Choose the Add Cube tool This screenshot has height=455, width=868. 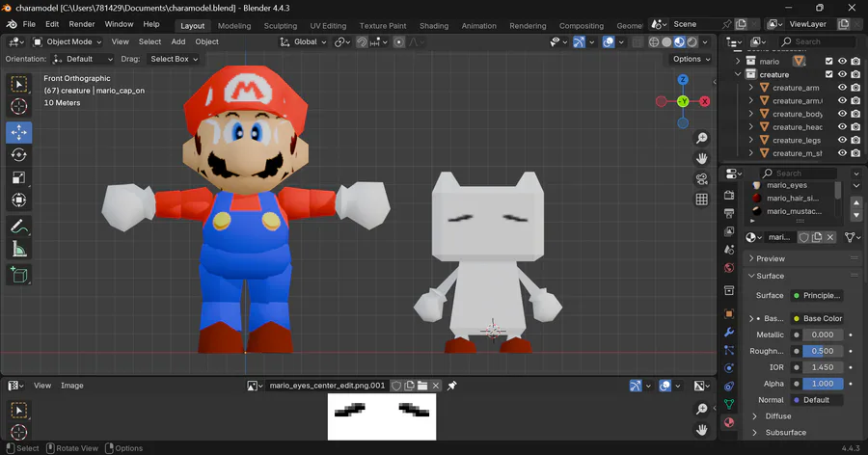tap(19, 275)
